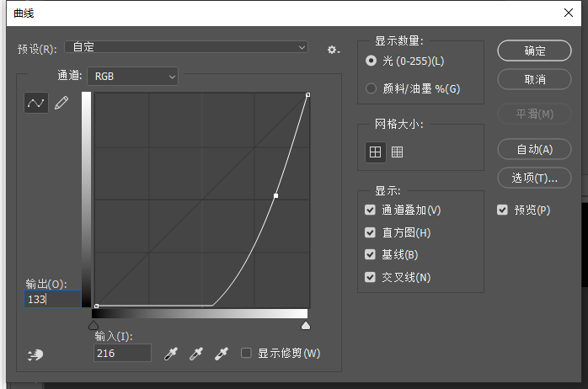Click the white point input slider triangle
Image resolution: width=588 pixels, height=389 pixels.
pos(306,325)
